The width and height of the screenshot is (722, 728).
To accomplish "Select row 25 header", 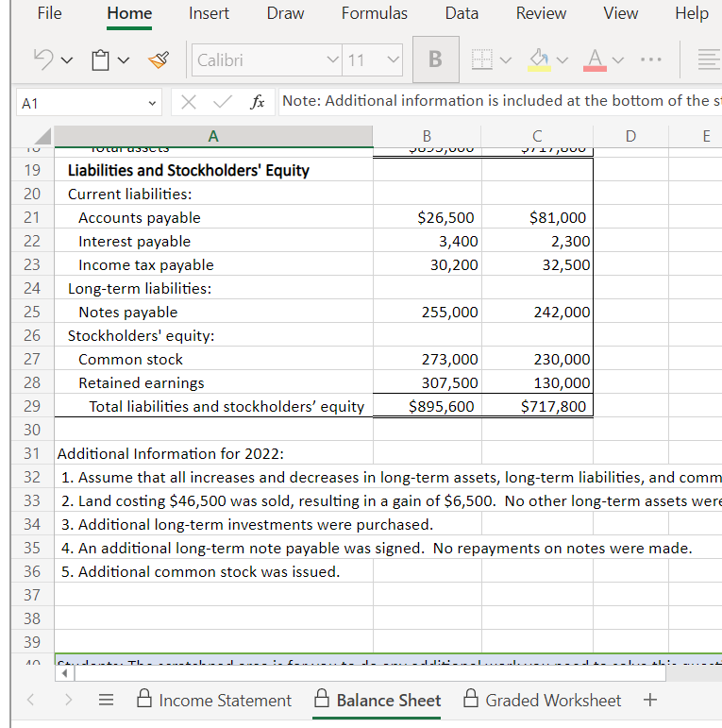I will pos(32,312).
